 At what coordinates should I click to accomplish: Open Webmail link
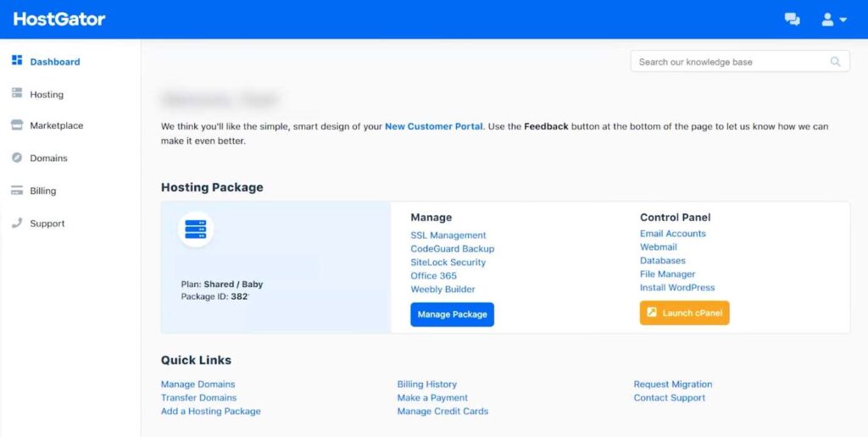658,247
